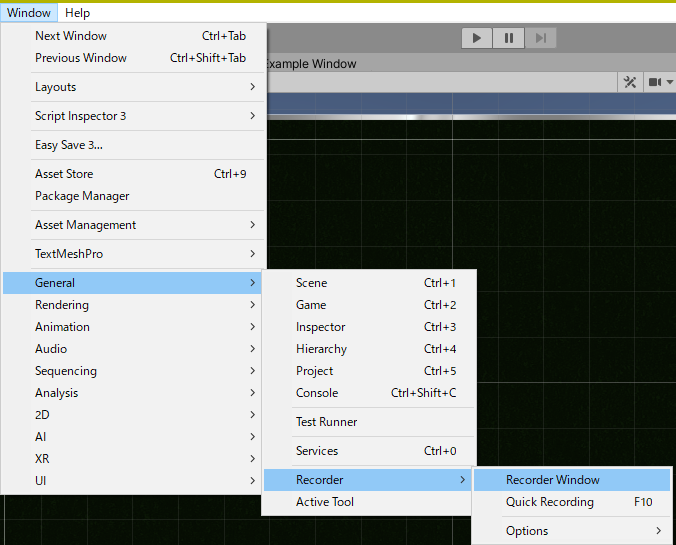Screen dimensions: 676x545
Task: Start Quick Recording from the menu
Action: pos(572,502)
